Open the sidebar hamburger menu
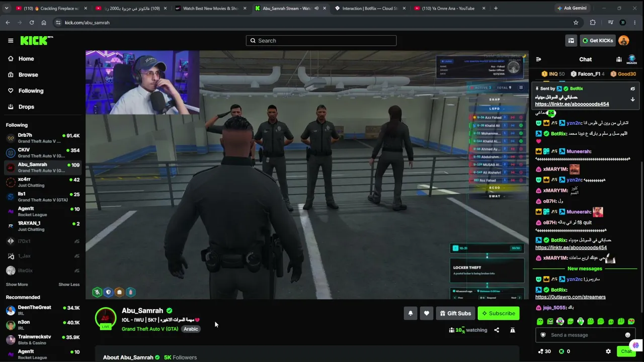The width and height of the screenshot is (644, 362). [11, 41]
